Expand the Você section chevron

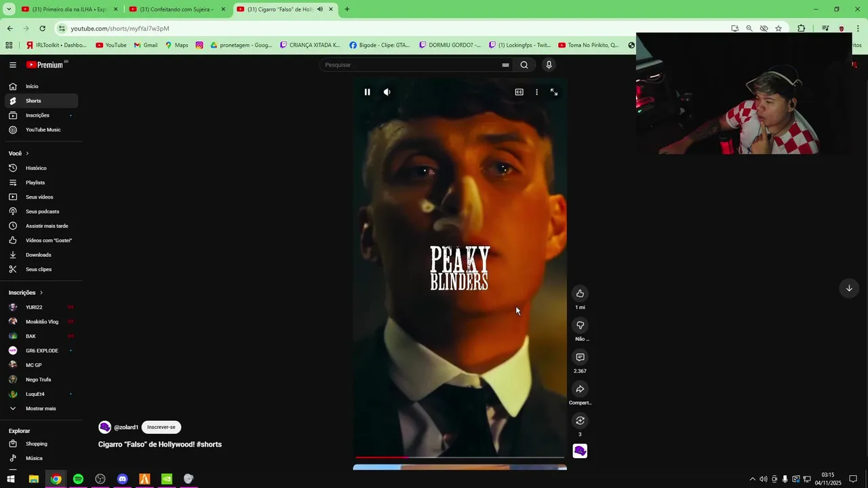pyautogui.click(x=27, y=154)
